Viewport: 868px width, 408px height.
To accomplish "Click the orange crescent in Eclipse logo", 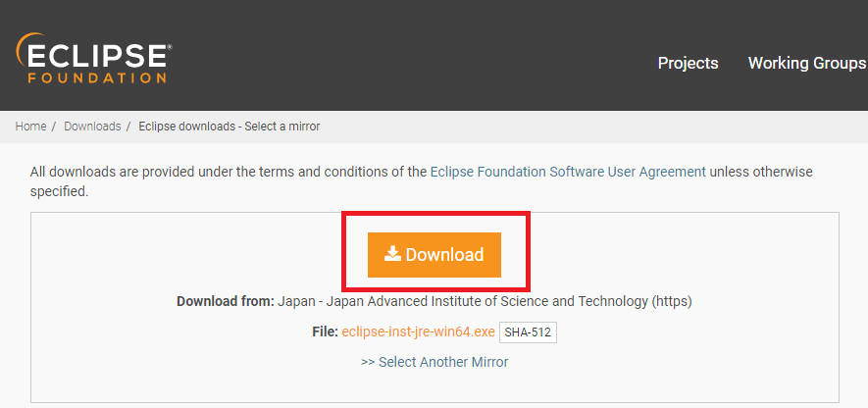I will (24, 48).
